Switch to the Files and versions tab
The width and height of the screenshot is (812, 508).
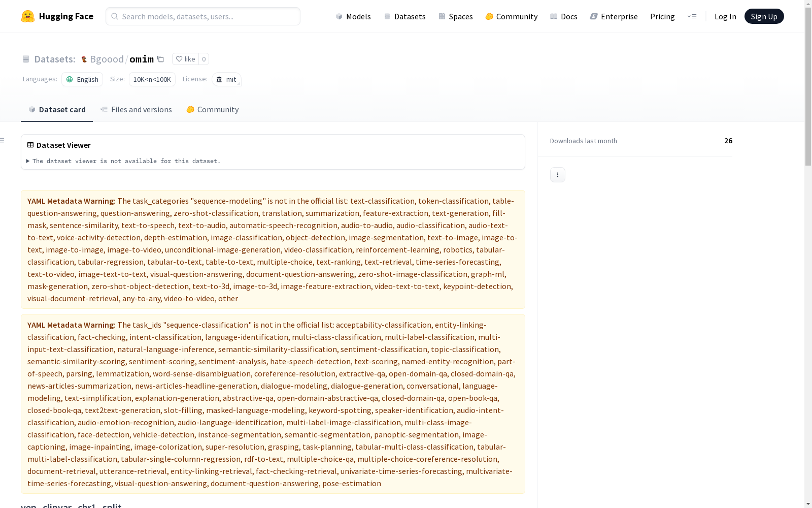point(136,109)
